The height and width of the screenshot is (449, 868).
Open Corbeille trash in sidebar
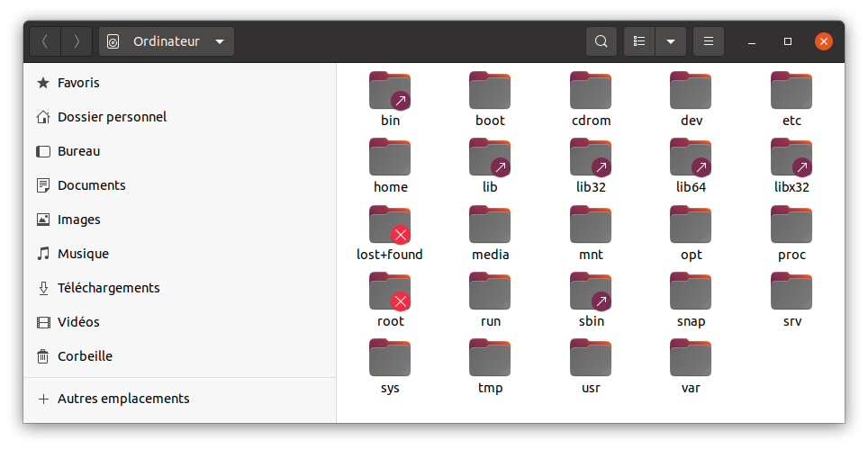tap(85, 356)
